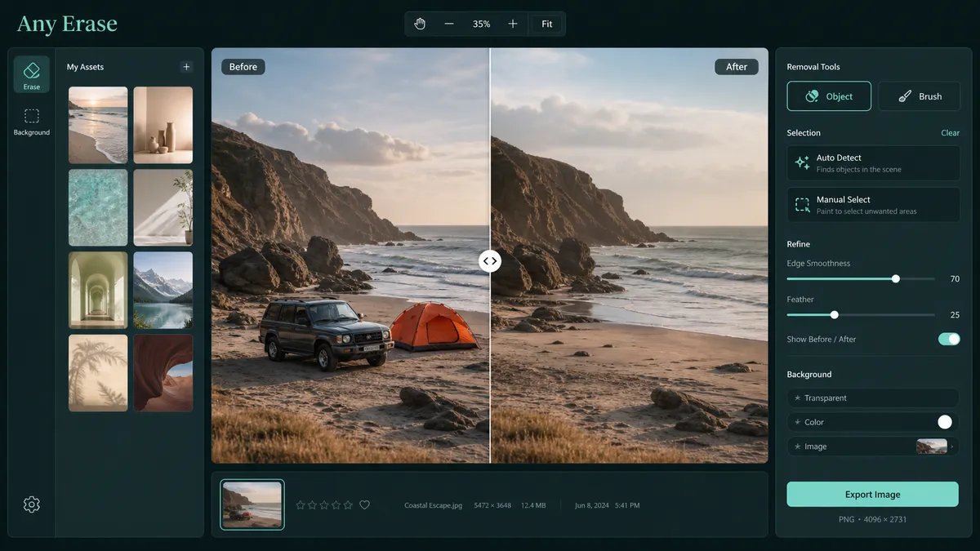
Task: Click the Auto Detect sparkle icon
Action: click(802, 163)
